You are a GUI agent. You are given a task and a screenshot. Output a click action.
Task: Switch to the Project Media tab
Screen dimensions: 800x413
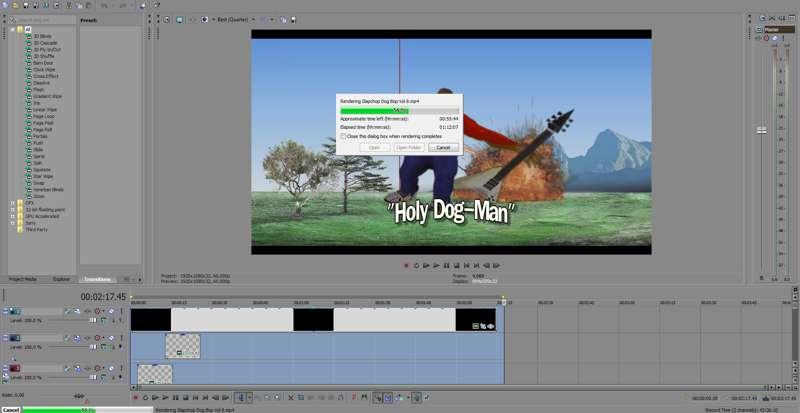pyautogui.click(x=23, y=279)
